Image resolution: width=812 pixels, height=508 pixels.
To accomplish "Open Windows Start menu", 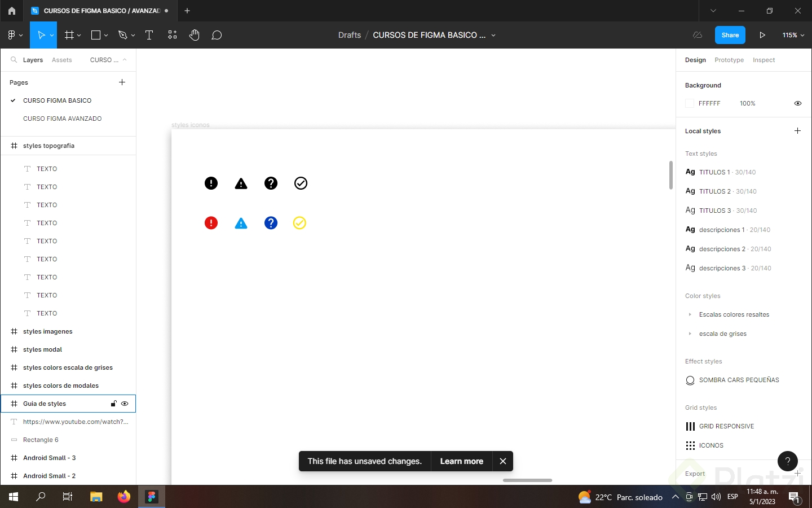I will [14, 497].
